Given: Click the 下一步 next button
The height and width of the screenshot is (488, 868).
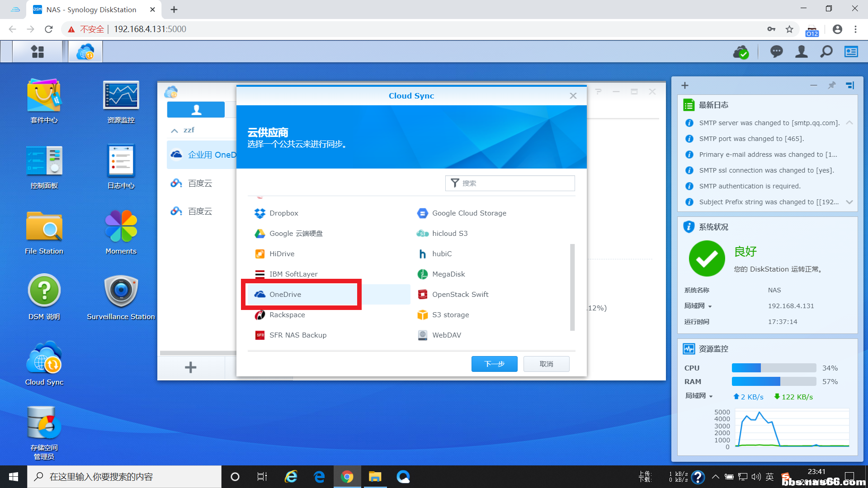Looking at the screenshot, I should 494,364.
